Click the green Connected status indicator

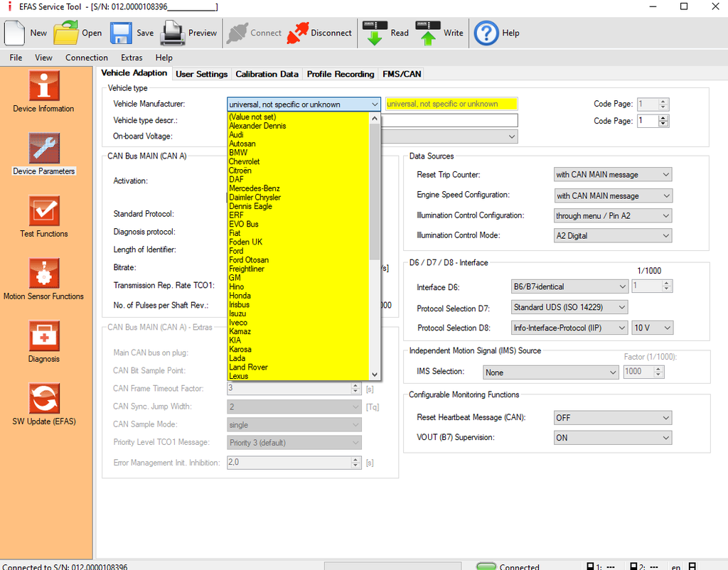coord(486,566)
